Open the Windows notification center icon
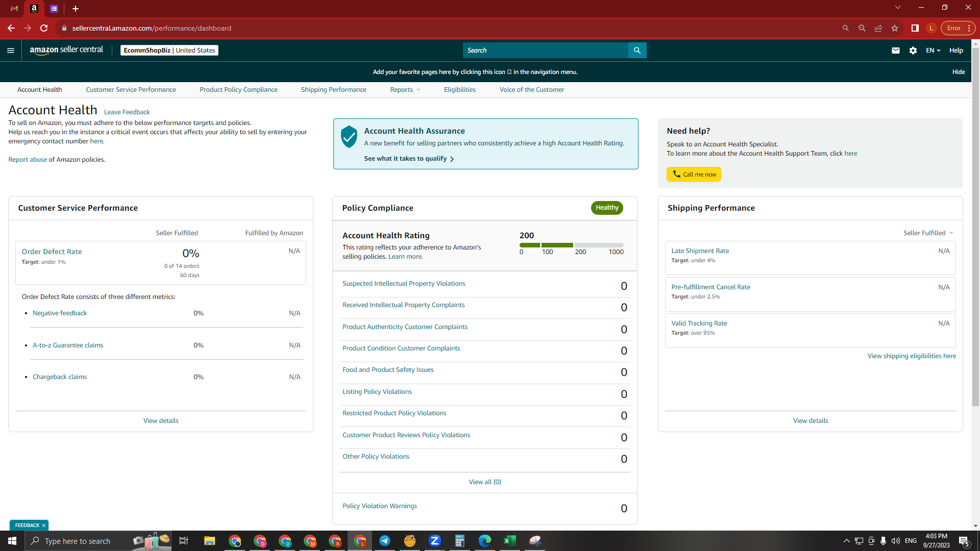The height and width of the screenshot is (551, 980). tap(964, 541)
